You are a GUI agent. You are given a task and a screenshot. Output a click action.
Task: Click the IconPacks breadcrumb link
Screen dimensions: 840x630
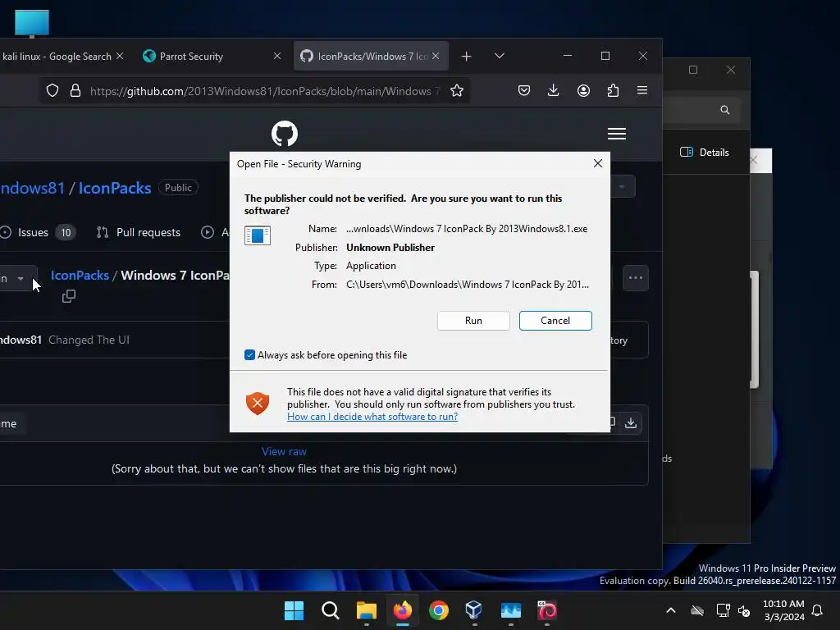tap(80, 276)
